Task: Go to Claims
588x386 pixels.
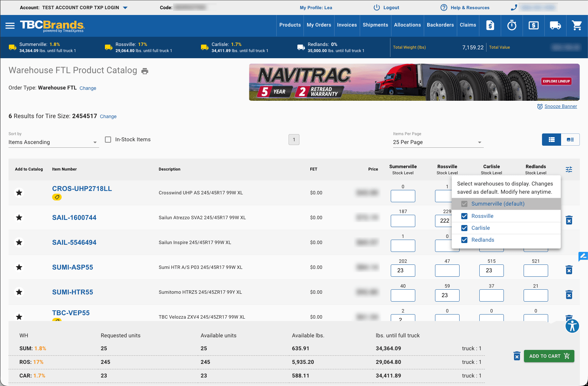Action: [x=468, y=25]
